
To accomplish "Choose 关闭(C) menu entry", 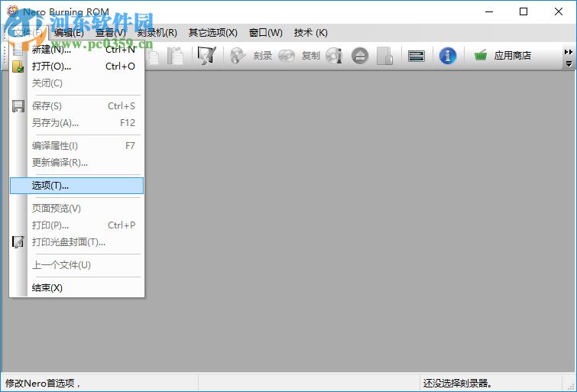I will point(77,83).
